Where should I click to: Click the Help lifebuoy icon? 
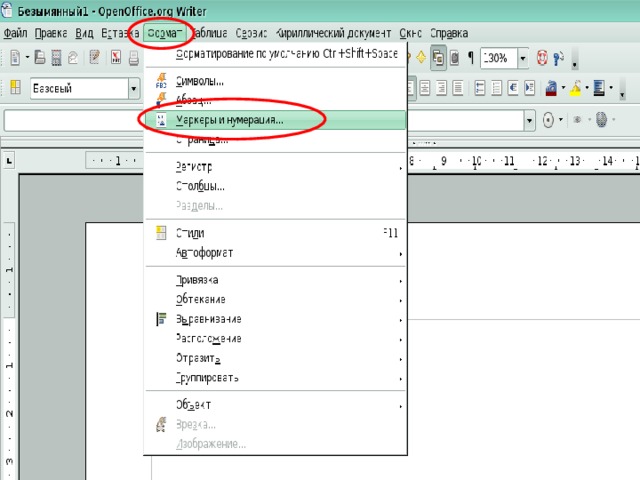pyautogui.click(x=542, y=58)
